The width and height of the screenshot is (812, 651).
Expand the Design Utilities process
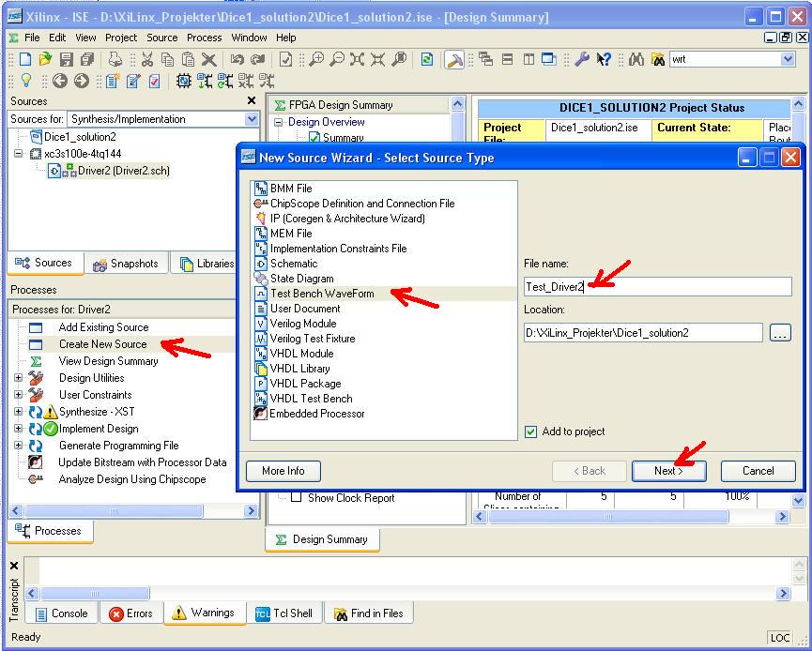[19, 378]
